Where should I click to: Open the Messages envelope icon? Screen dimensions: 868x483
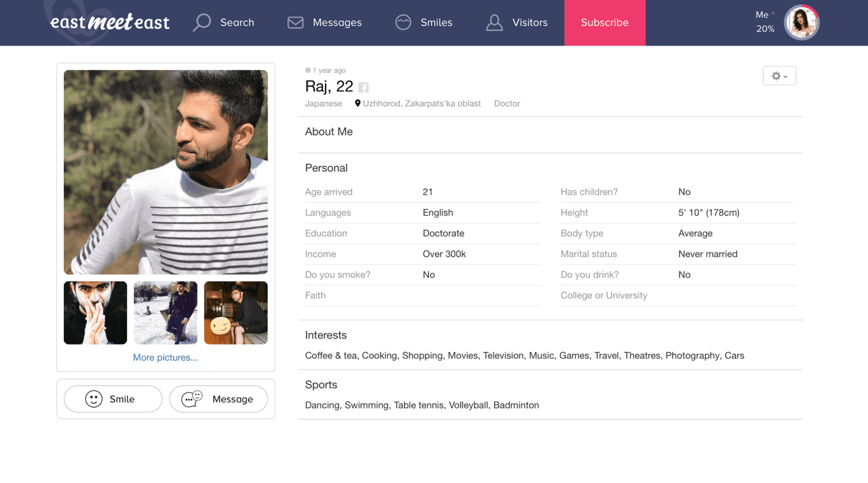point(295,22)
